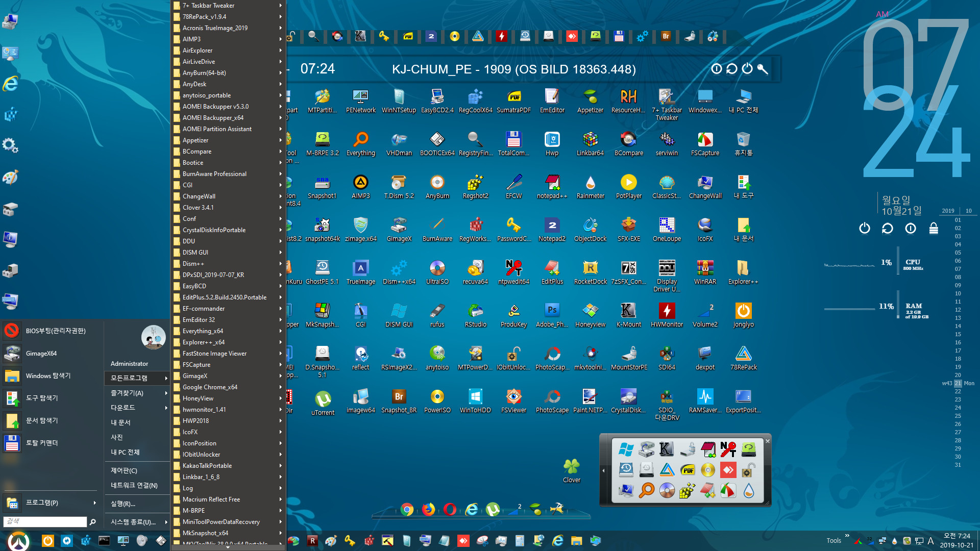980x551 pixels.
Task: Expand Macrium Reflect Free folder
Action: [x=228, y=499]
